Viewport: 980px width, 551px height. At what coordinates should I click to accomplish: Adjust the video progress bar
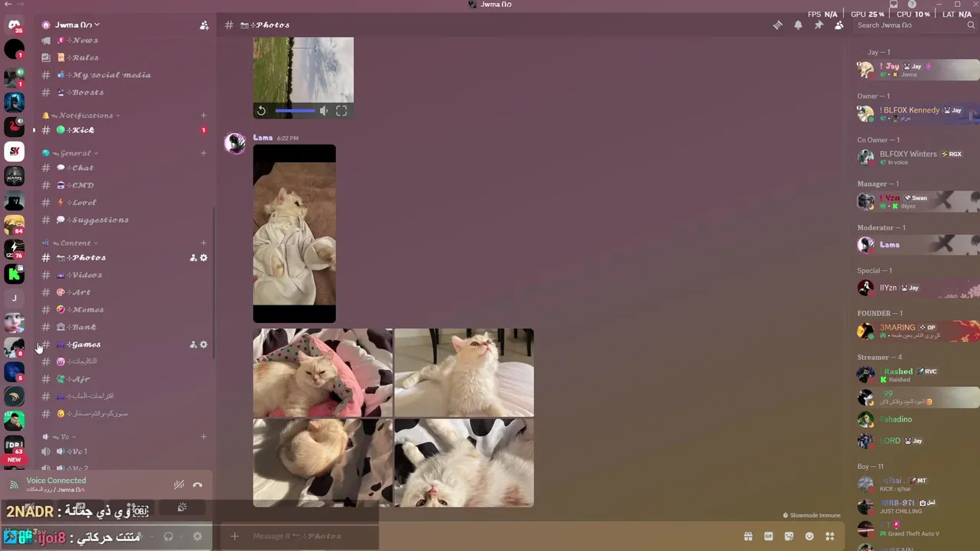tap(295, 111)
